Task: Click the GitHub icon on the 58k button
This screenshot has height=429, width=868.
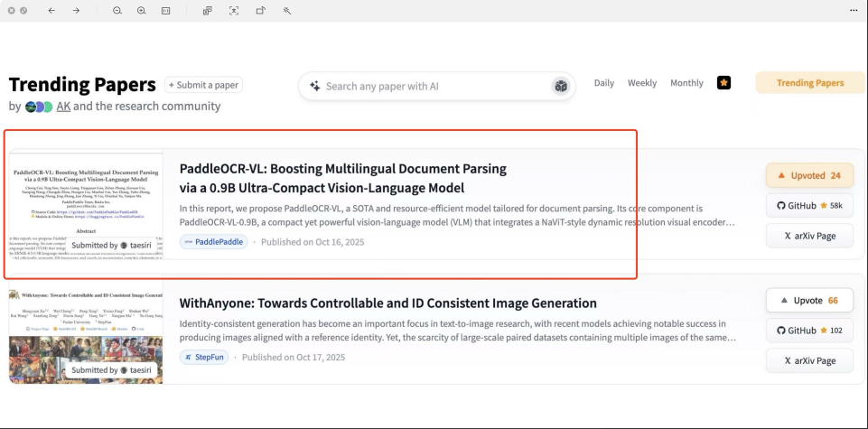Action: click(x=780, y=206)
